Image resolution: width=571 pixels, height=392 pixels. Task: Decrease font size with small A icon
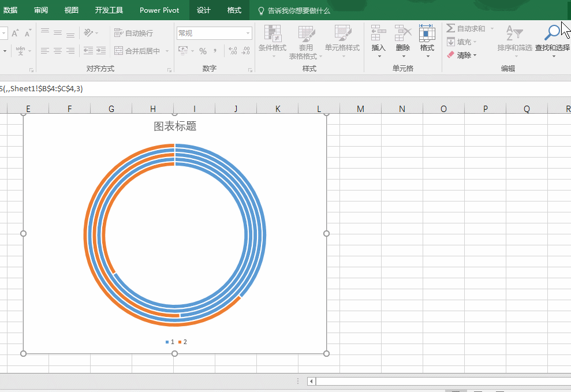28,33
